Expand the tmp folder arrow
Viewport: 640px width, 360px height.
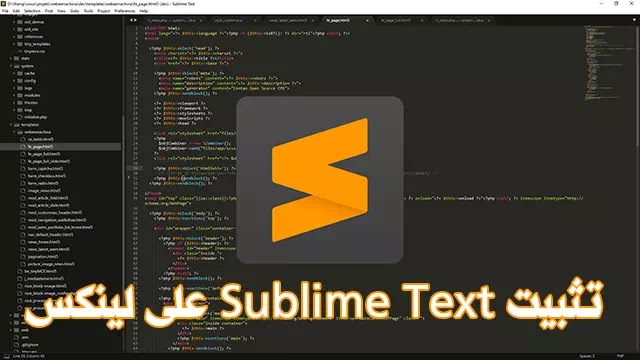pos(14,110)
